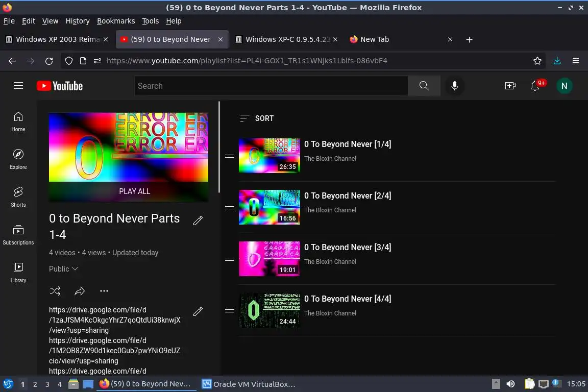Go back in Firefox
The width and height of the screenshot is (588, 392).
tap(12, 61)
